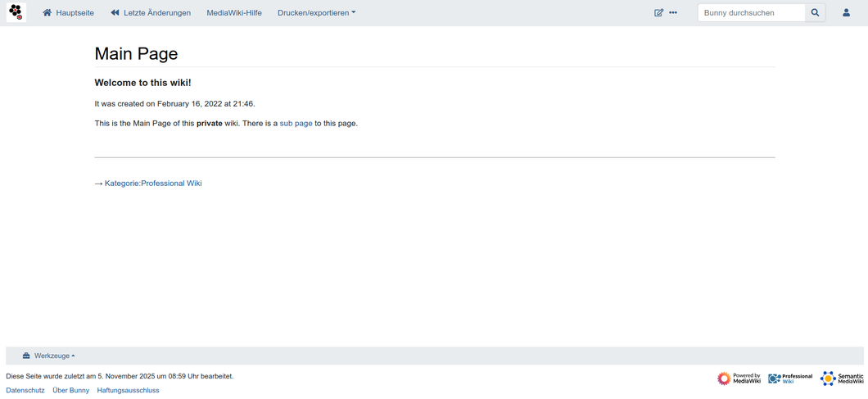Expand the Werkzeuge tools menu

tap(49, 356)
